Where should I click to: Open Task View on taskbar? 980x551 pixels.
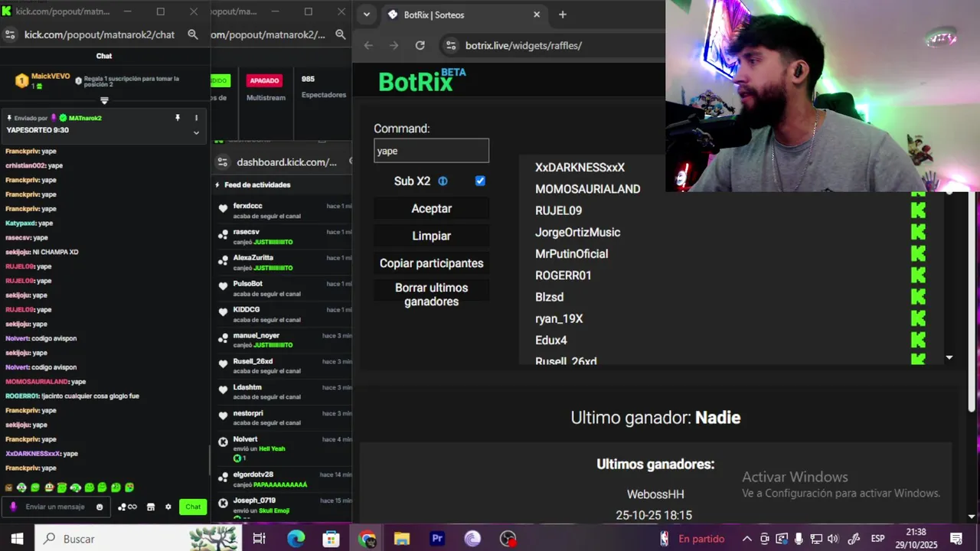(x=259, y=539)
